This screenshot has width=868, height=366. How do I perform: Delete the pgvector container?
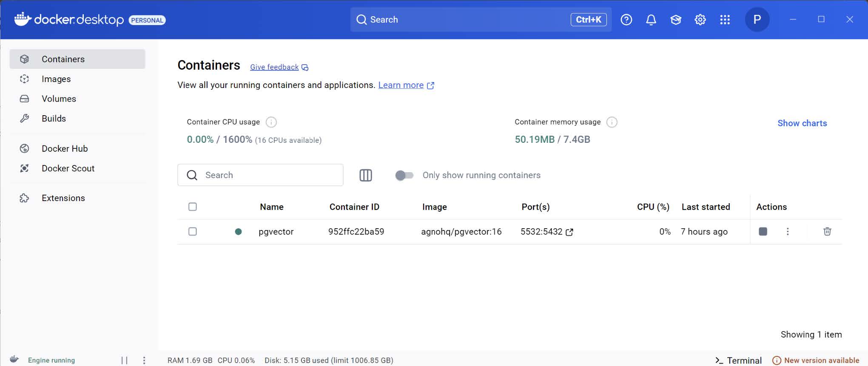(827, 231)
